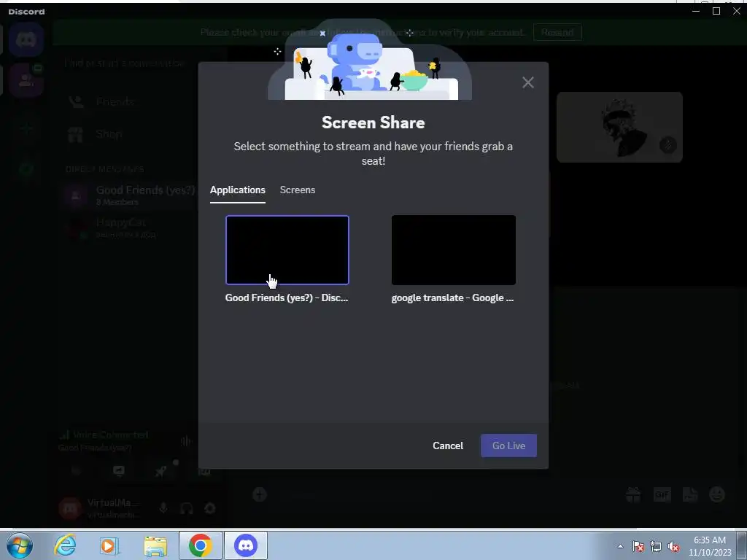Open Windows Media Player from the taskbar
The width and height of the screenshot is (747, 560).
[109, 545]
